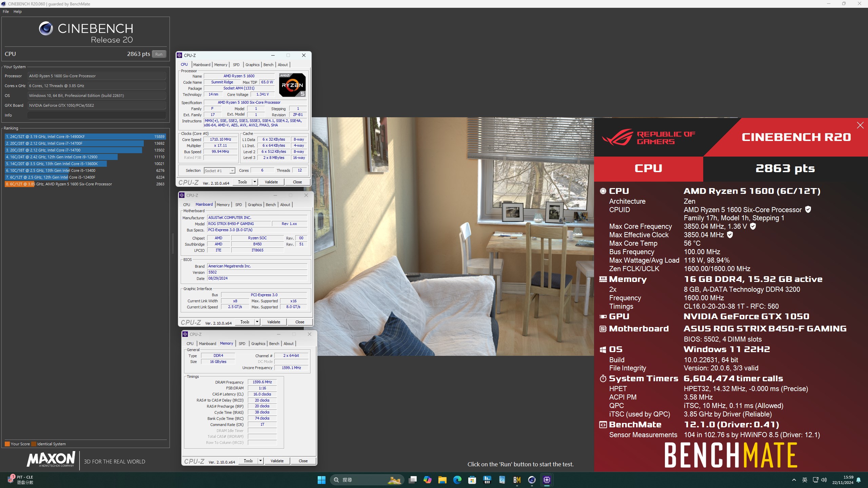Click the verified shield beside Max Effective Clock
Image resolution: width=868 pixels, height=488 pixels.
point(730,235)
